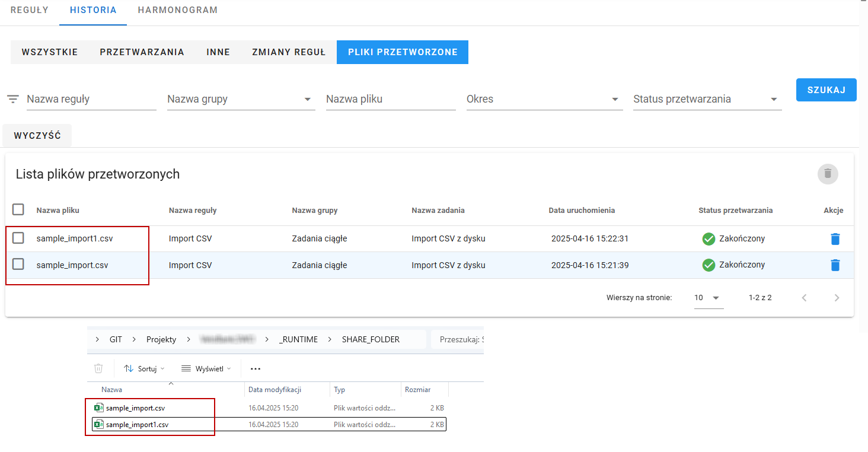
Task: Click the Projekty breadcrumb in Explorer
Action: [x=161, y=339]
